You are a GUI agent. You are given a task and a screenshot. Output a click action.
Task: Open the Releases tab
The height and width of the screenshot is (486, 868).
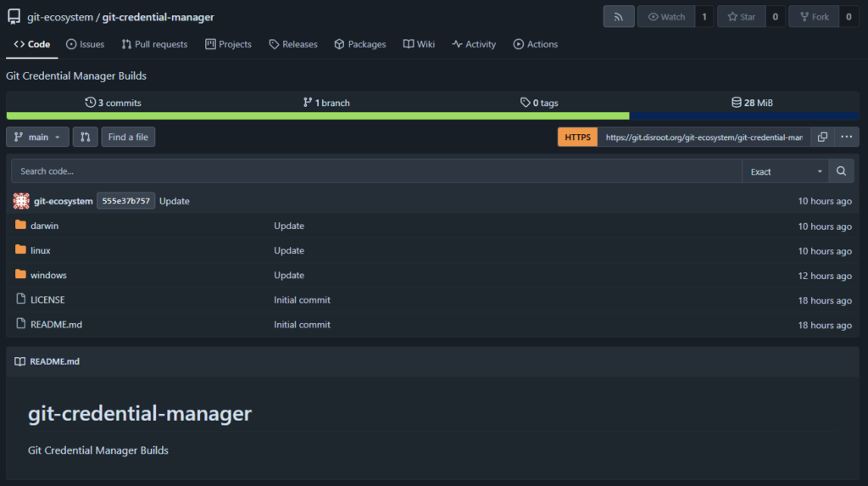(x=293, y=44)
